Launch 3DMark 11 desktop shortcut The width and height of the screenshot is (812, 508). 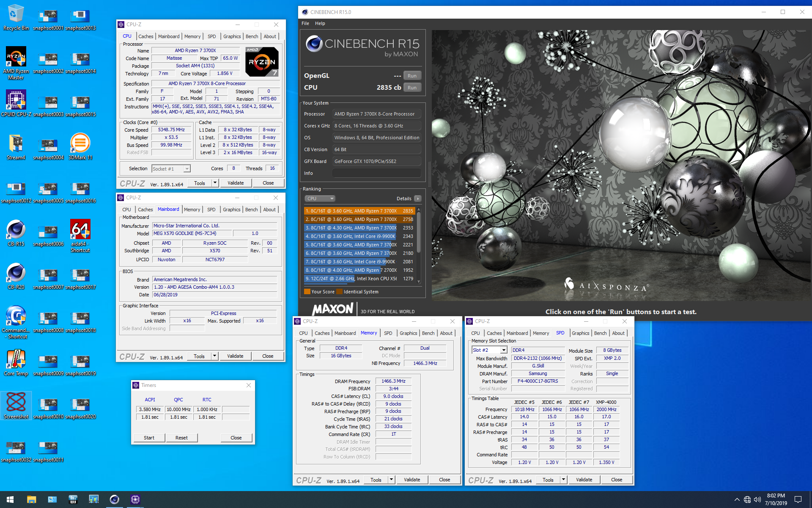tap(80, 147)
